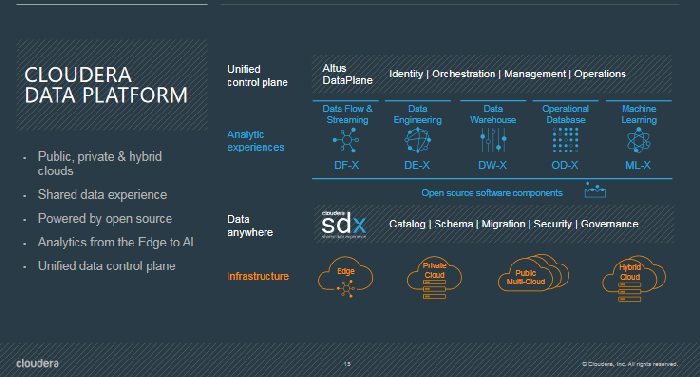Click the Public, private & hybrid clouds bullet
Viewport: 700px width, 377px height.
(100, 163)
